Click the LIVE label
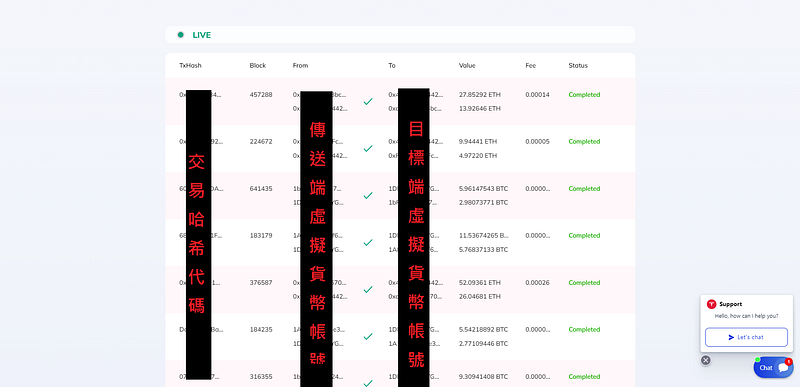The height and width of the screenshot is (387, 800). tap(202, 35)
